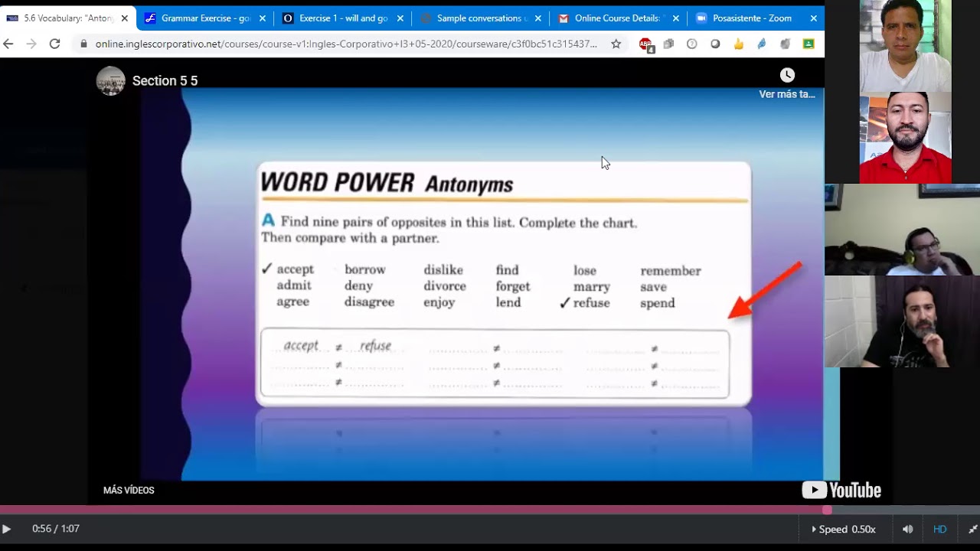The height and width of the screenshot is (551, 980).
Task: Go forward with the browser forward arrow
Action: click(31, 44)
